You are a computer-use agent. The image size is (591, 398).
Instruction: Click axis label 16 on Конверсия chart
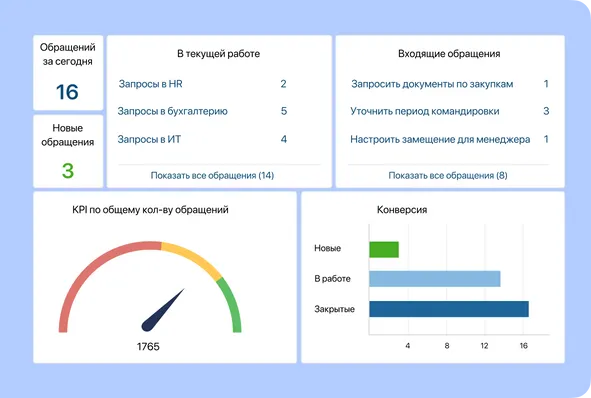click(524, 346)
